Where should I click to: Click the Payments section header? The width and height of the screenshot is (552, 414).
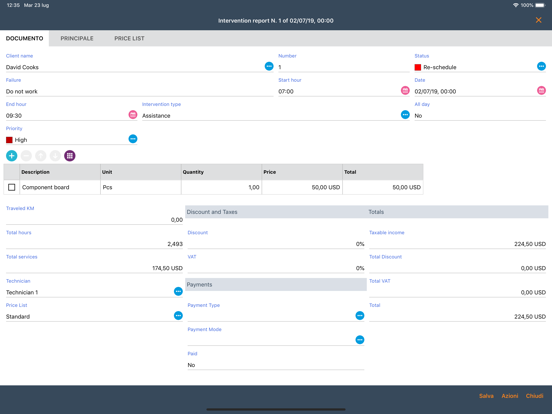pos(276,284)
